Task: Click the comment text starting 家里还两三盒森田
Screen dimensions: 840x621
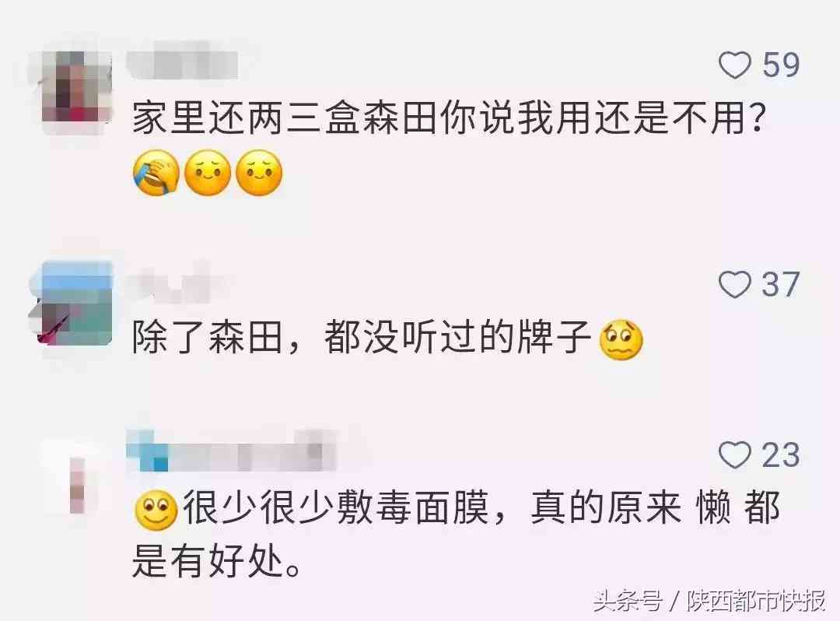Action: pyautogui.click(x=449, y=118)
